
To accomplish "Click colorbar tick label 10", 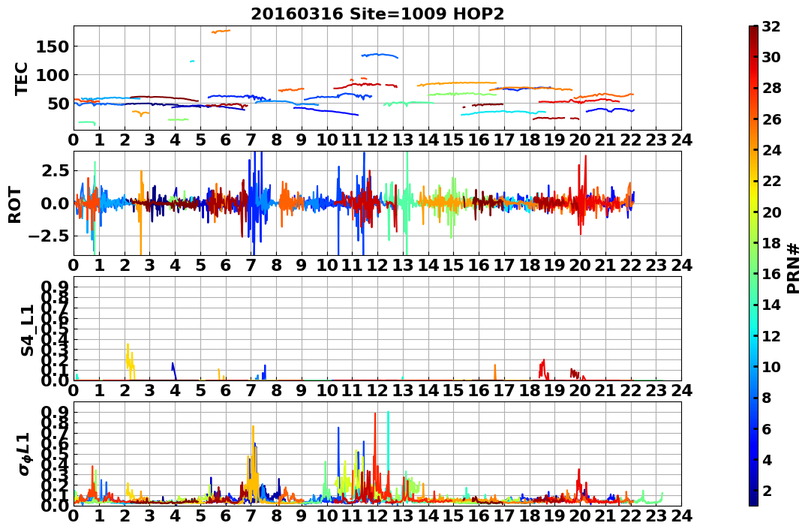I will pos(771,366).
